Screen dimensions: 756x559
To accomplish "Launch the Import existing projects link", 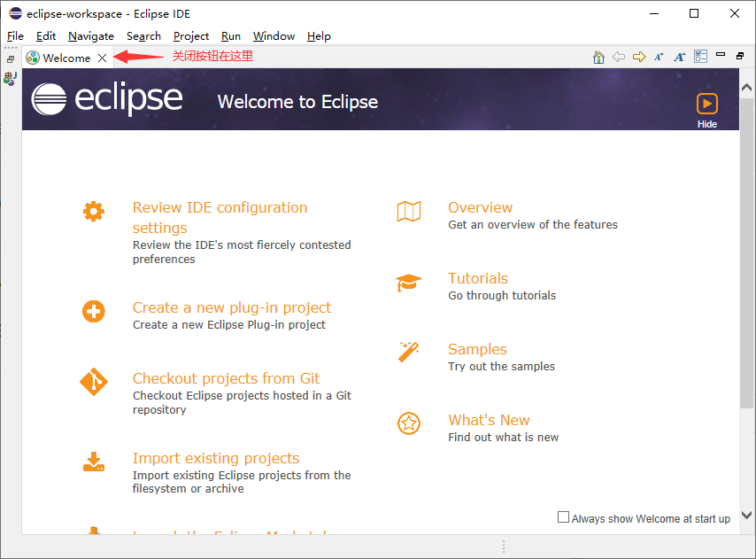I will coord(216,458).
